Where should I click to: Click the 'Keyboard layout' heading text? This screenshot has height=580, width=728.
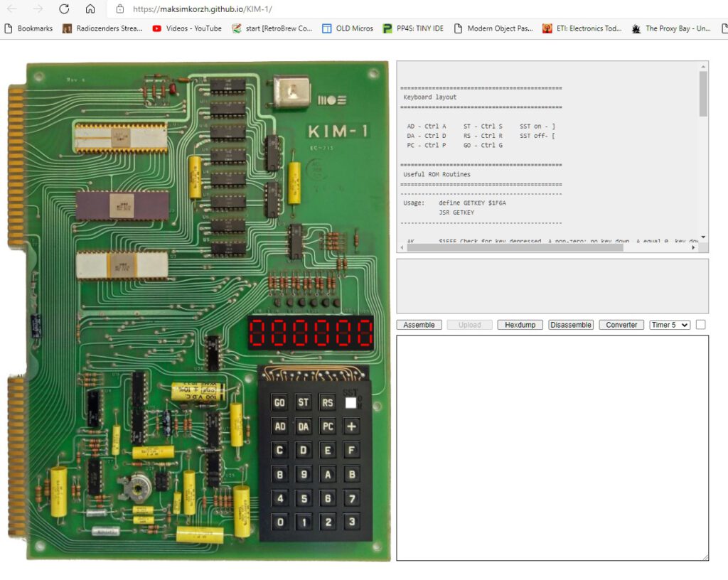coord(430,97)
